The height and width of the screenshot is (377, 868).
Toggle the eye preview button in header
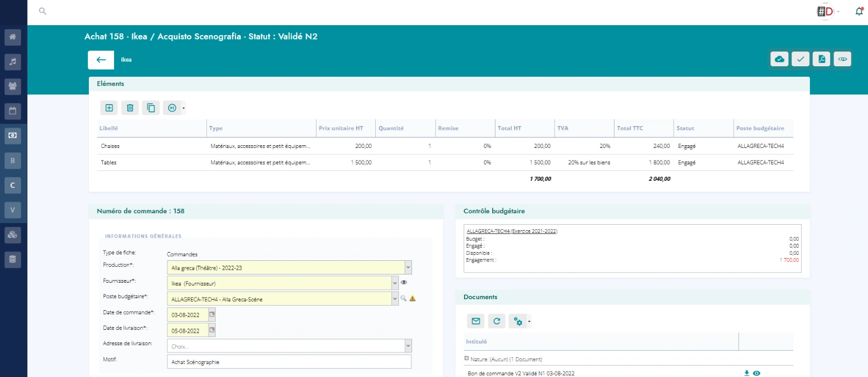click(x=842, y=59)
